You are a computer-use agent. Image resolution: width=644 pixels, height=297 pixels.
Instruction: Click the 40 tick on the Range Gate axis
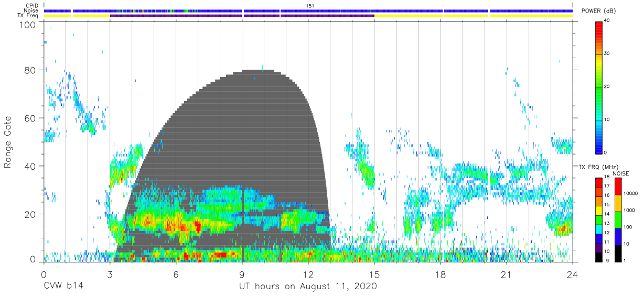30,166
